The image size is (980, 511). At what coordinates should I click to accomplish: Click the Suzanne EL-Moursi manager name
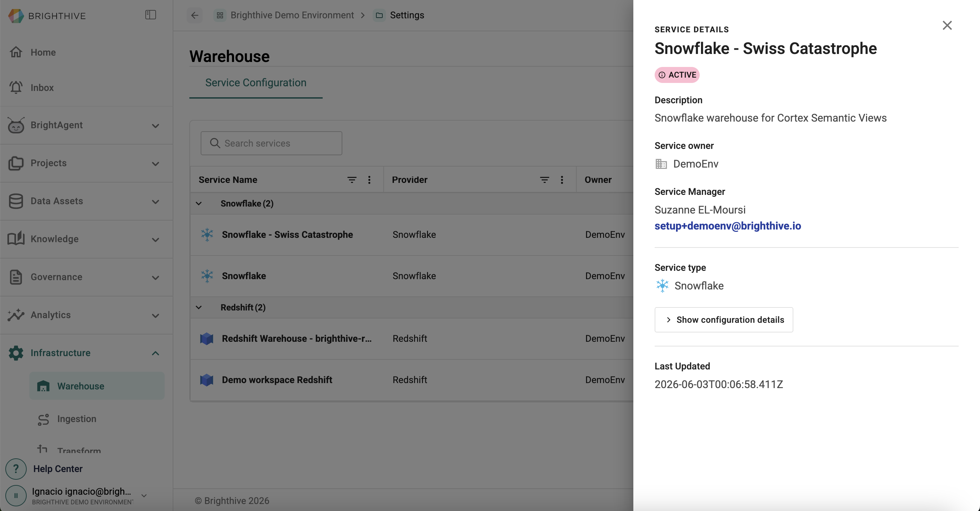pos(700,210)
